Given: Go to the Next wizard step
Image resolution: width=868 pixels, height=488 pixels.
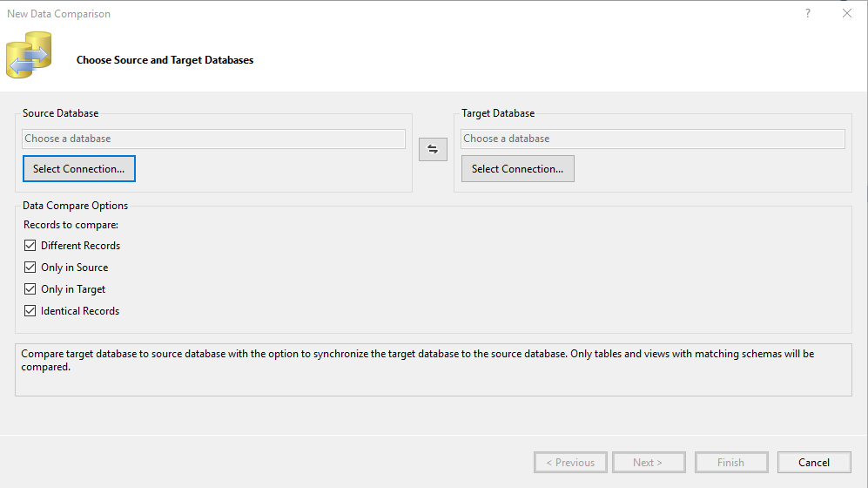Looking at the screenshot, I should tap(648, 463).
